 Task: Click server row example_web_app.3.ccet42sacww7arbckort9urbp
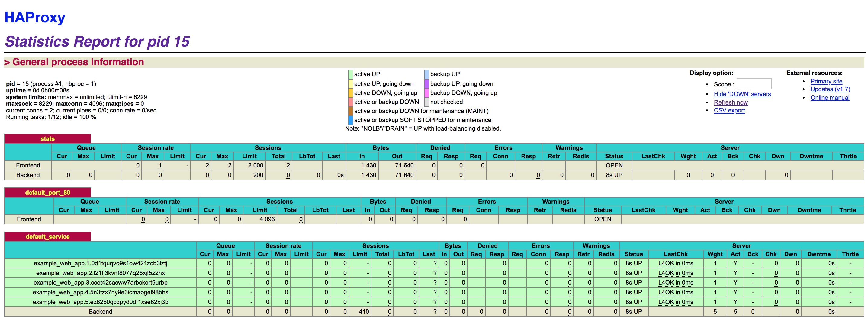point(434,283)
